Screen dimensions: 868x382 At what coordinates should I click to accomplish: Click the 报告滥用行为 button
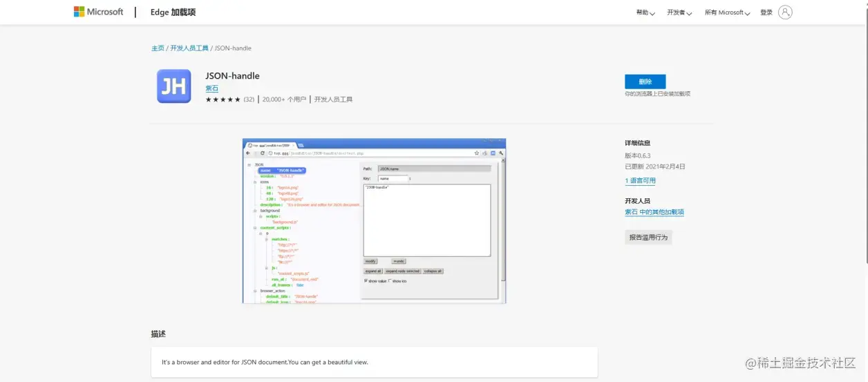pos(648,237)
